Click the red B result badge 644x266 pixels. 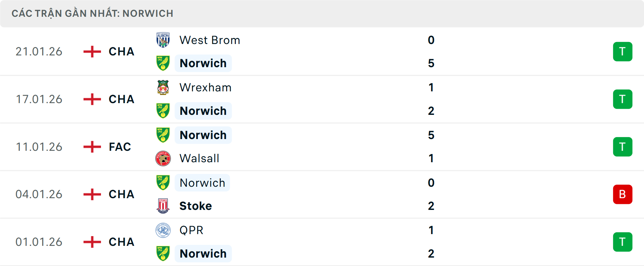[x=623, y=194]
